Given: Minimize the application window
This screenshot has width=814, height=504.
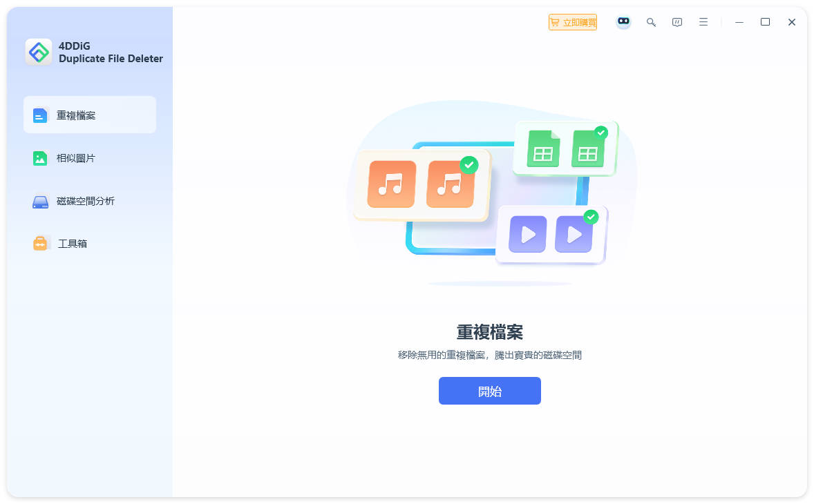Looking at the screenshot, I should [x=739, y=21].
